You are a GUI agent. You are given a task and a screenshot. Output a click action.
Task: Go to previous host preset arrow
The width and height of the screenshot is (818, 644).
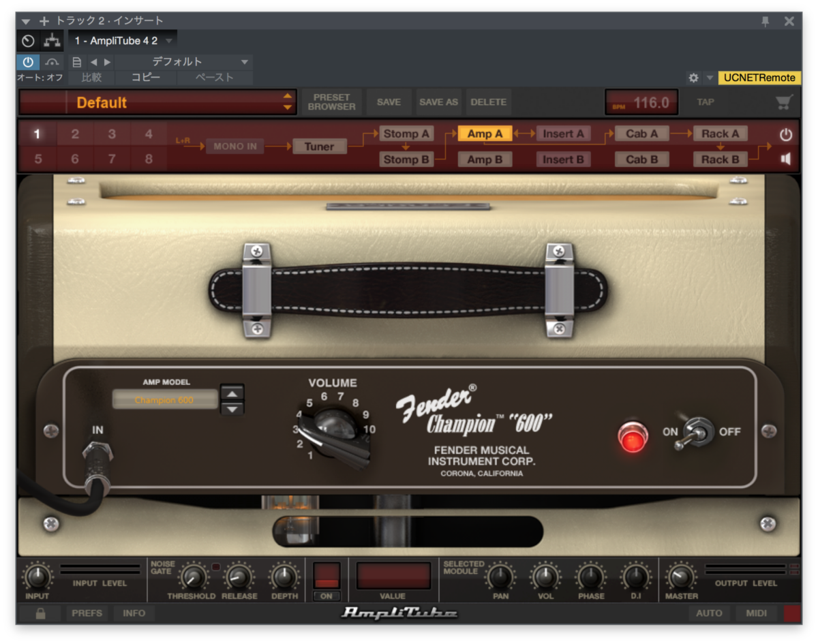pyautogui.click(x=93, y=62)
